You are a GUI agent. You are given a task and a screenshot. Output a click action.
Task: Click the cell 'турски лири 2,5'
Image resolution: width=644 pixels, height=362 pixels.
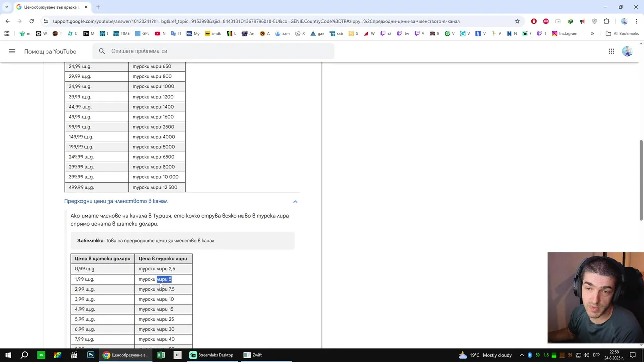(164, 269)
